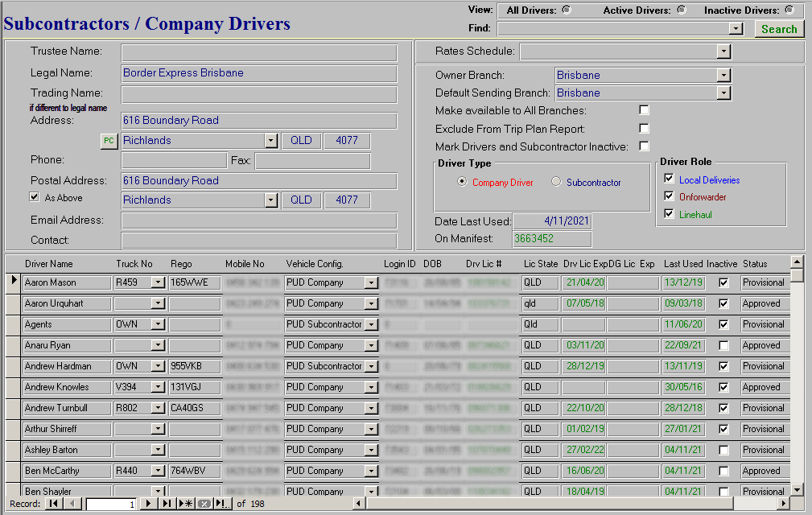Choose the Subcontractor driver type

click(556, 182)
